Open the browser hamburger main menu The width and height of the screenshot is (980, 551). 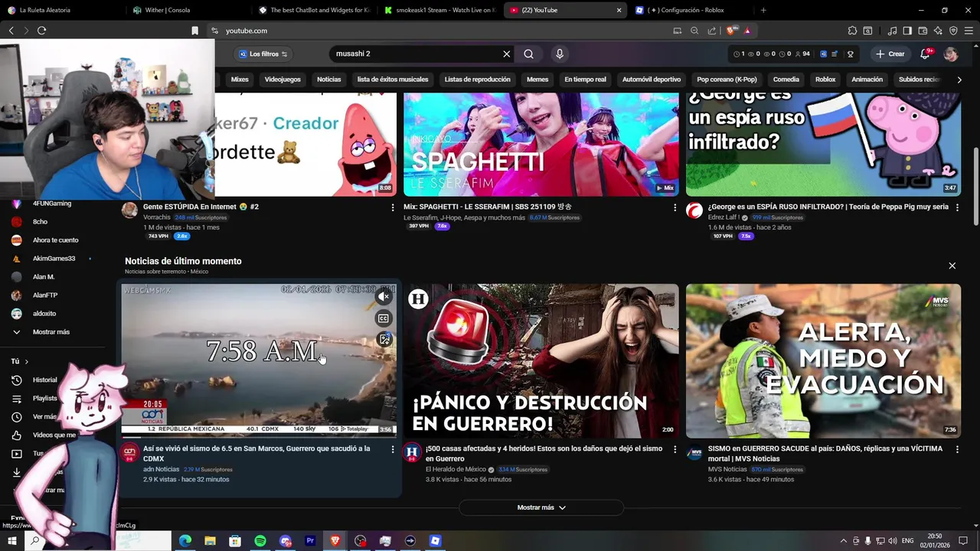969,31
